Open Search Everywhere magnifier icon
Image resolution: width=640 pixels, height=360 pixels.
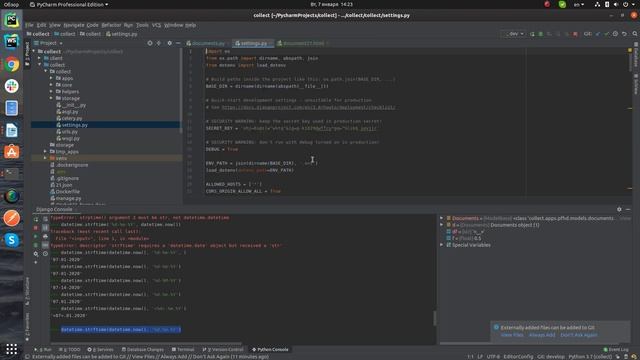pos(635,34)
